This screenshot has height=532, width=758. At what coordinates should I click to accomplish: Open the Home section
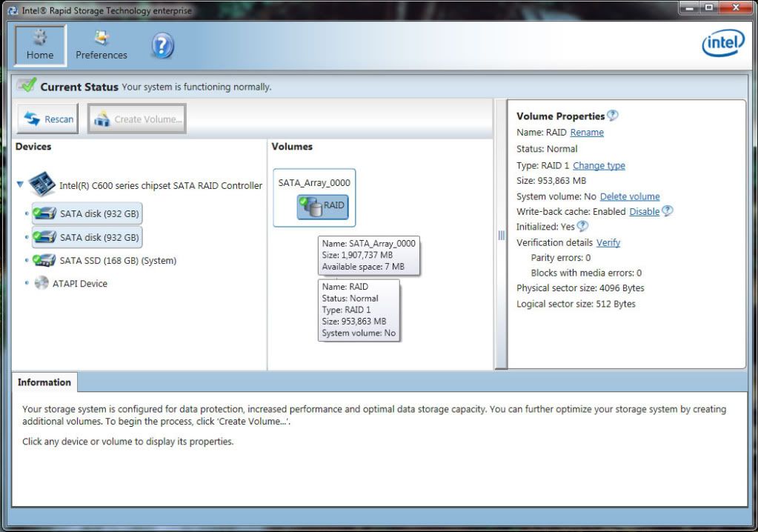click(40, 45)
